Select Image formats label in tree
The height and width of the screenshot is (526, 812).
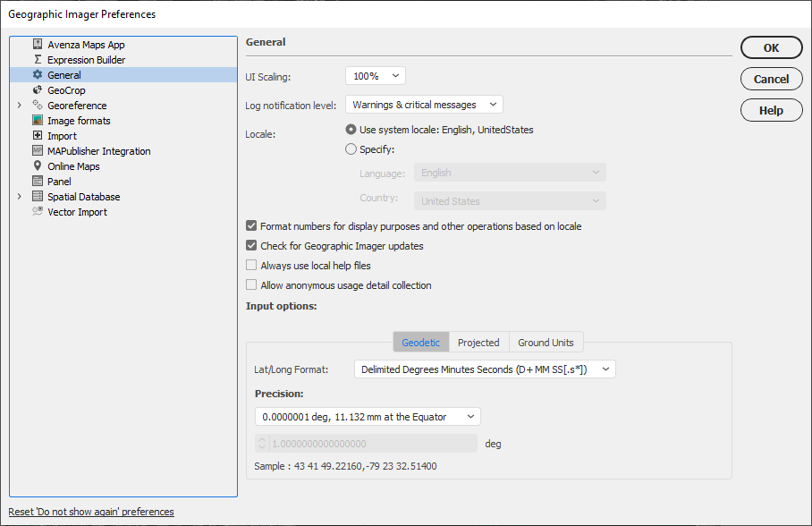(x=79, y=121)
